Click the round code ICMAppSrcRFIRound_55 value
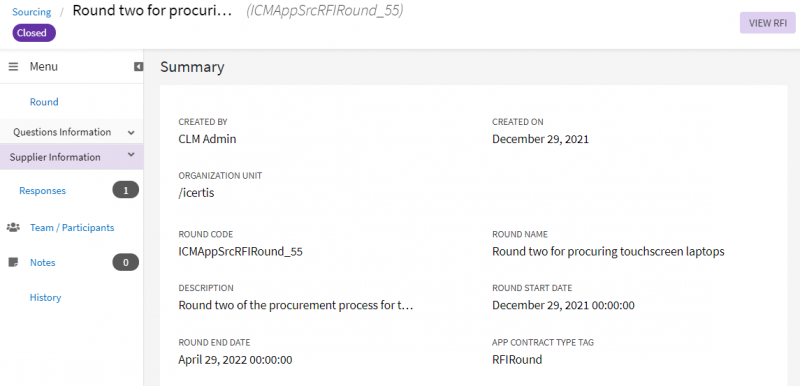Screen dimensions: 800x386 [x=240, y=251]
